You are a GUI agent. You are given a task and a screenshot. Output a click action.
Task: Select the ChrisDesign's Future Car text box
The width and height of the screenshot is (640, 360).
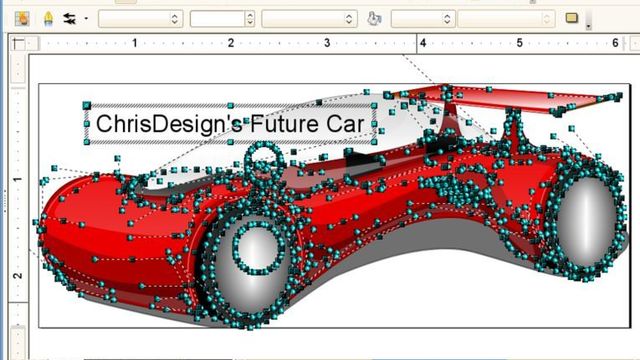click(x=231, y=124)
